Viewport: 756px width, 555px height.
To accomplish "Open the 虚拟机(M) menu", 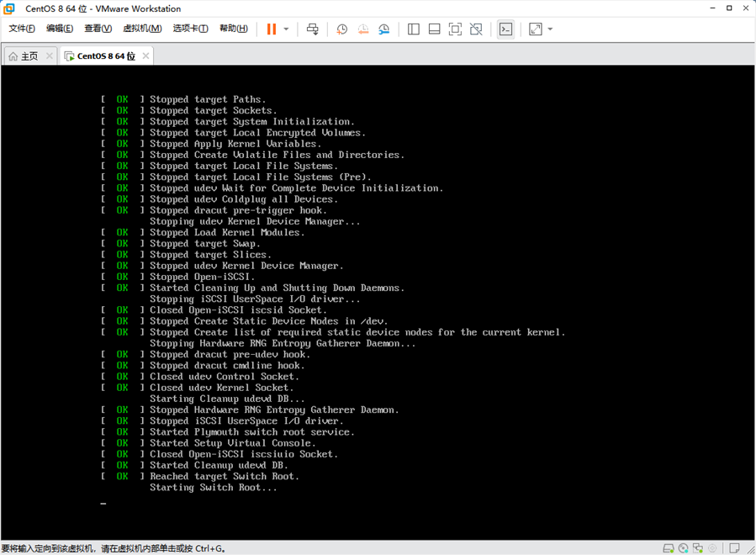I will pos(142,29).
